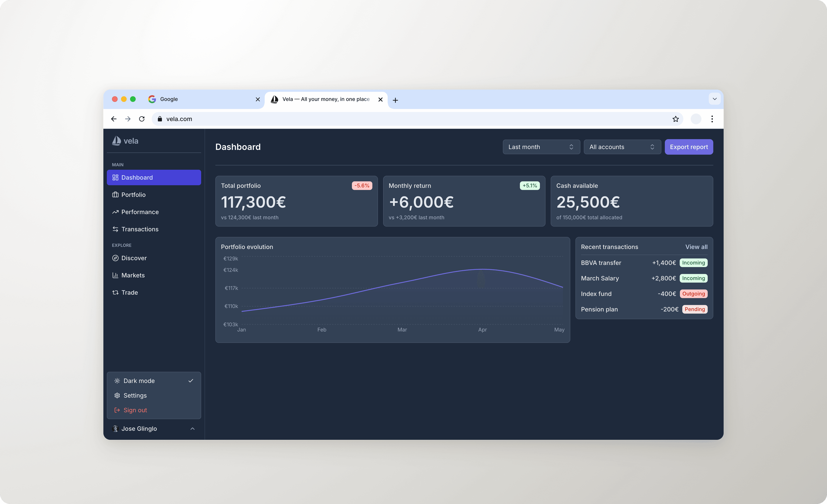This screenshot has height=504, width=827.
Task: Open the All accounts dropdown
Action: click(622, 147)
